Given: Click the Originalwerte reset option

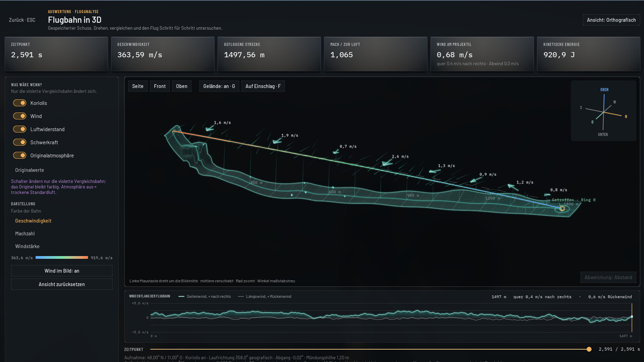Looking at the screenshot, I should pos(30,170).
